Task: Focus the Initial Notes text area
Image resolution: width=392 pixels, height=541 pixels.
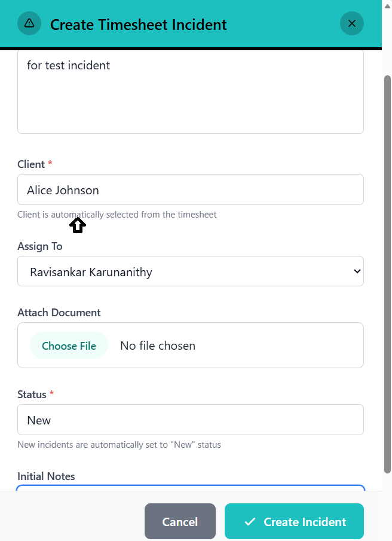Action: click(x=190, y=488)
